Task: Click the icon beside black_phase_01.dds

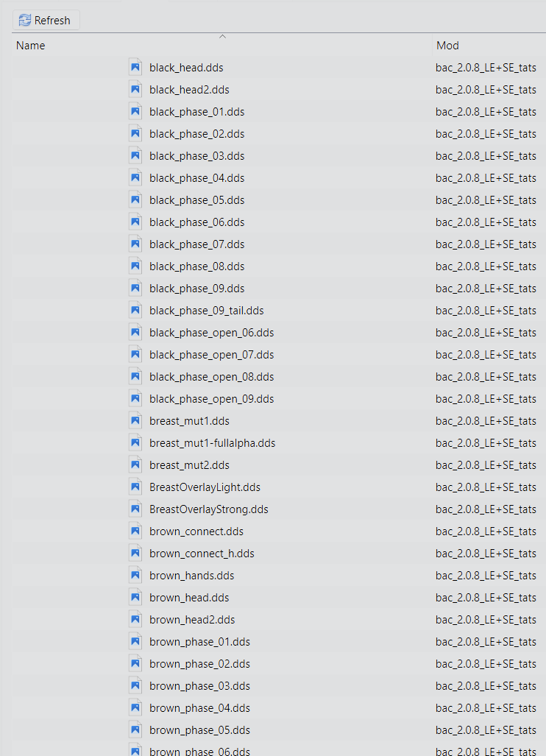Action: click(x=135, y=112)
